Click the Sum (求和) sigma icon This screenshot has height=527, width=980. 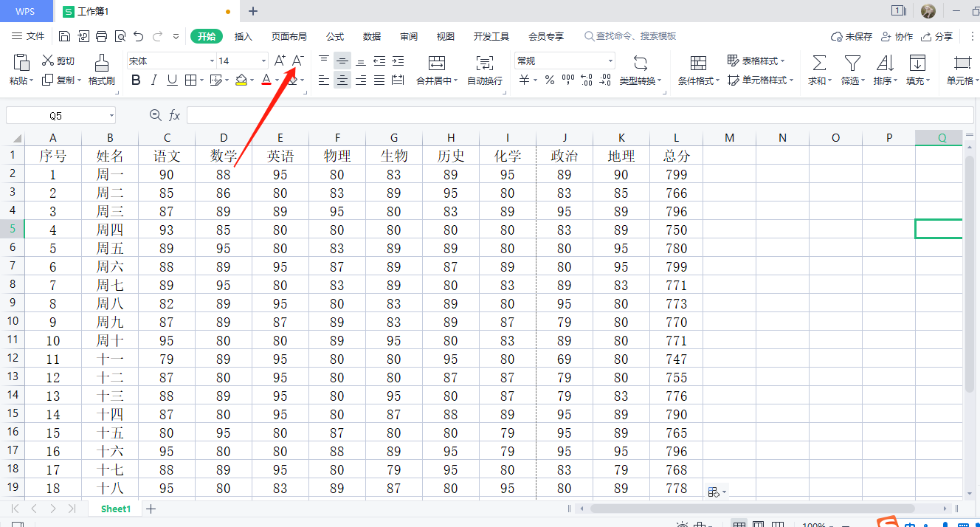819,63
